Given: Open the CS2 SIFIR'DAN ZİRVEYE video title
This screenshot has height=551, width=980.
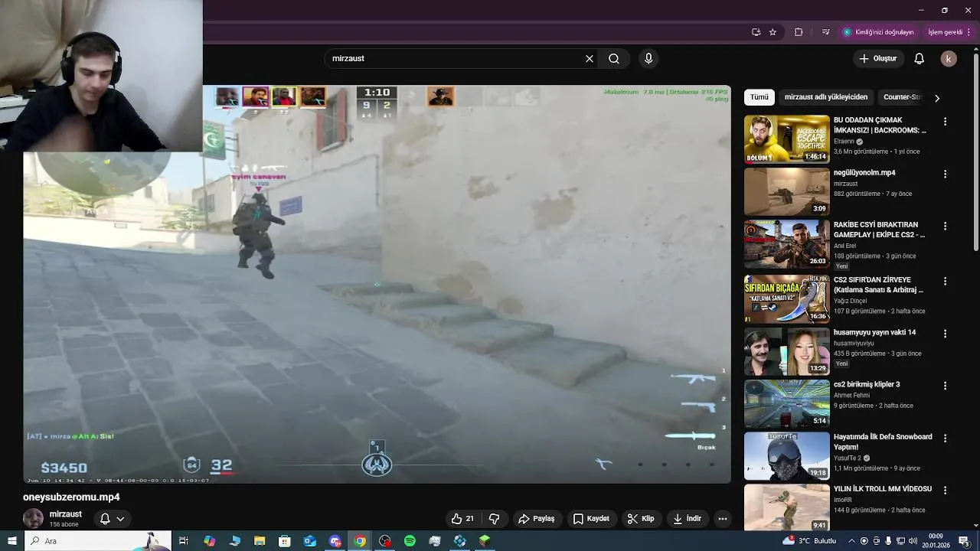Looking at the screenshot, I should tap(879, 285).
